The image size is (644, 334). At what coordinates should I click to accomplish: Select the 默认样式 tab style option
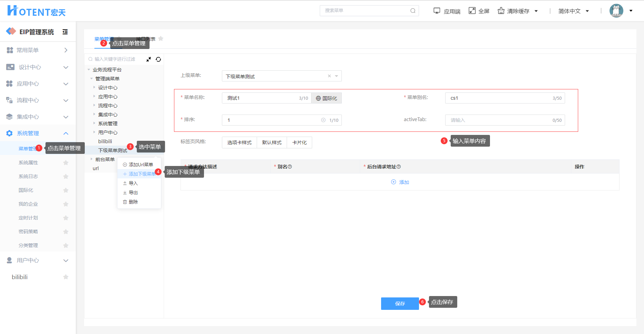272,143
